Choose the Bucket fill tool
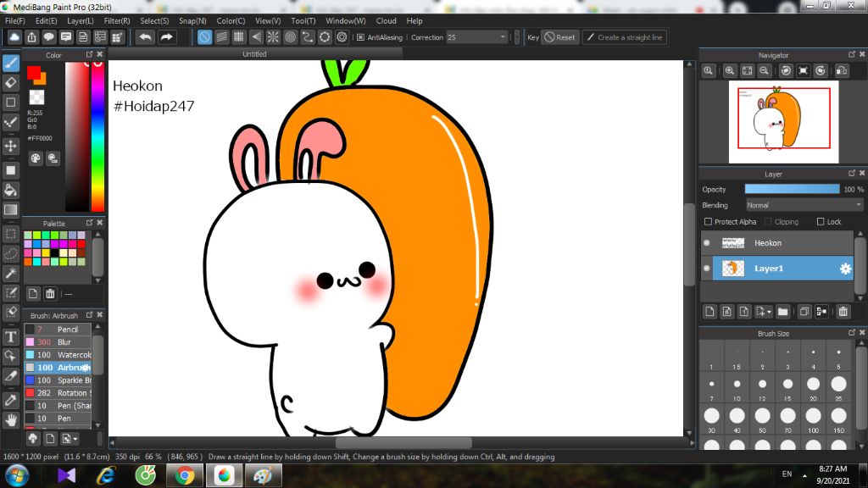Viewport: 868px width, 488px height. click(11, 191)
